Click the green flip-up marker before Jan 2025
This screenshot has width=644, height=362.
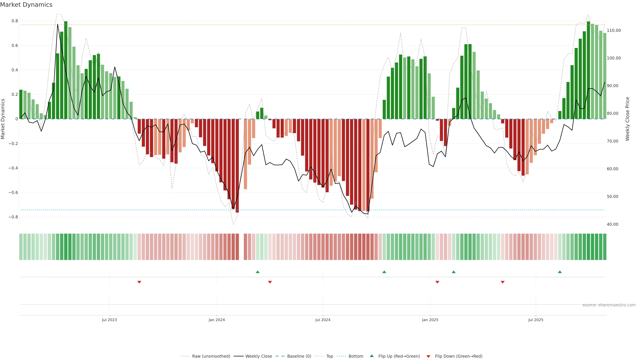tap(384, 272)
